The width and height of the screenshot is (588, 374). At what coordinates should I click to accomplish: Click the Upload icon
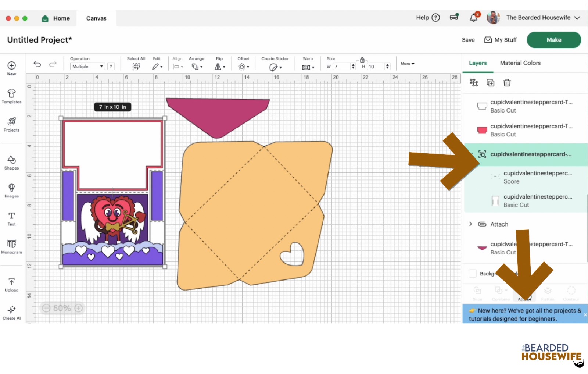[11, 285]
